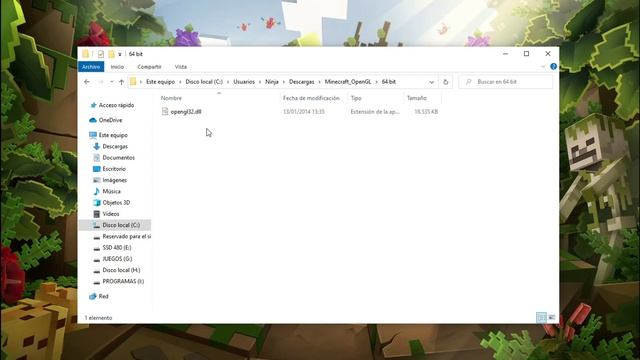Switch to details view icon

click(x=541, y=318)
